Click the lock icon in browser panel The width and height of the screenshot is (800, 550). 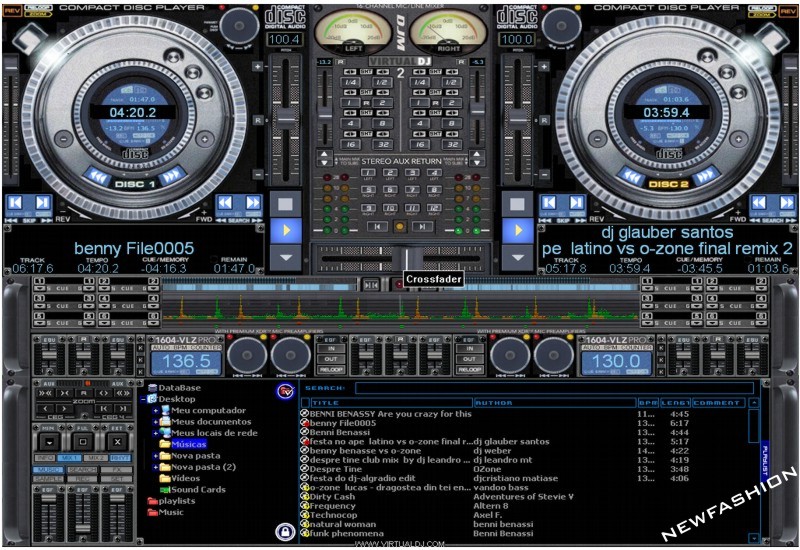pos(285,532)
